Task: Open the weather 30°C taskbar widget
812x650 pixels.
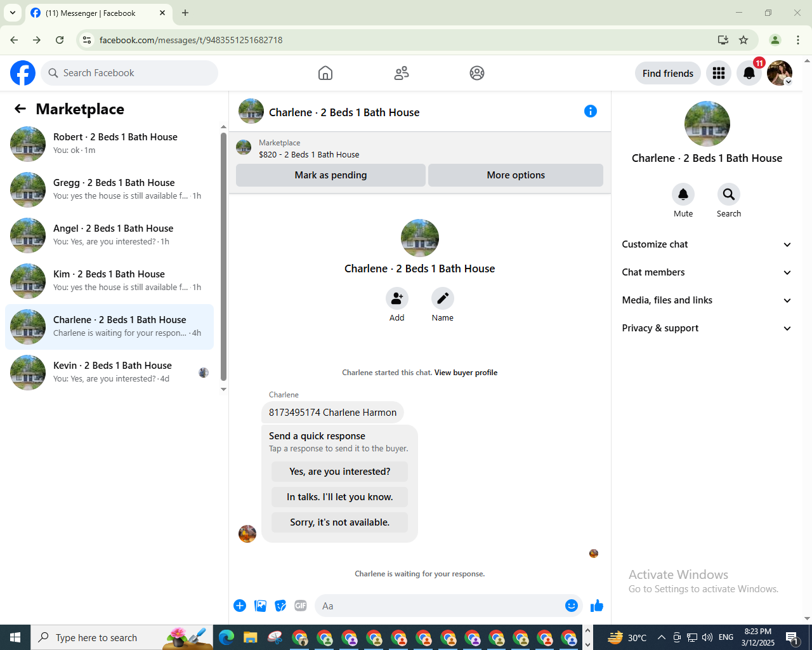Action: (627, 637)
